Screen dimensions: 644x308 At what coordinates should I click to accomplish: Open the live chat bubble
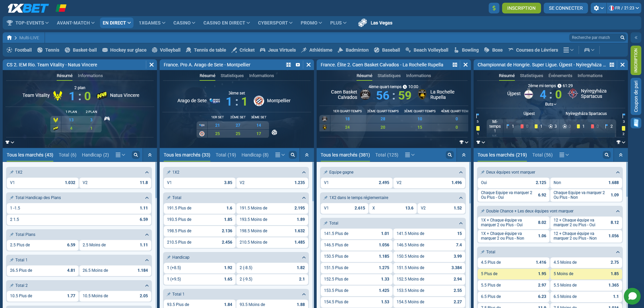(632, 296)
